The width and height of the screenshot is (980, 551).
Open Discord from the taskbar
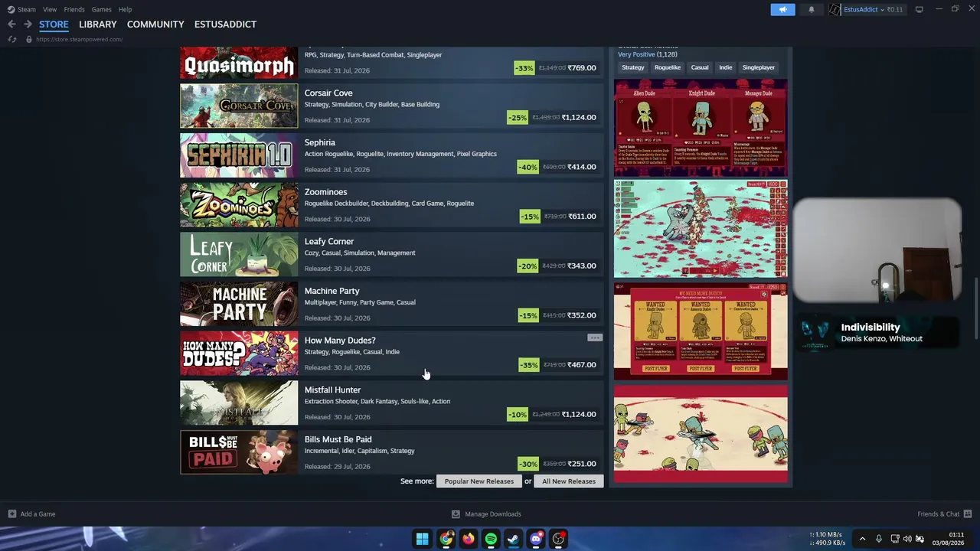click(536, 539)
